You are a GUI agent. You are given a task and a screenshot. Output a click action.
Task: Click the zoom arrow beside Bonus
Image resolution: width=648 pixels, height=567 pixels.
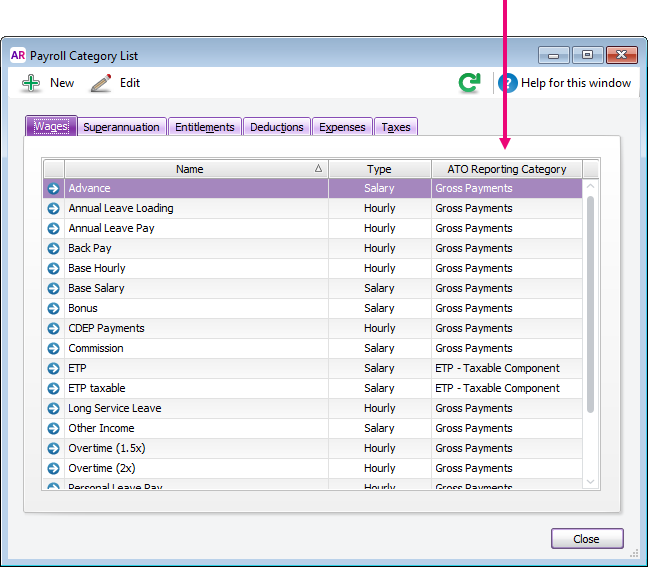54,308
